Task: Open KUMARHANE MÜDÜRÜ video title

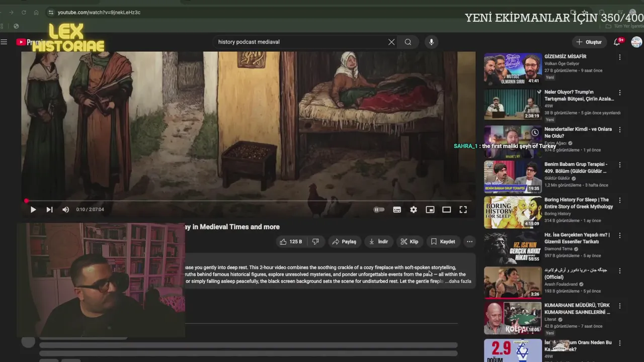Action: click(x=577, y=309)
